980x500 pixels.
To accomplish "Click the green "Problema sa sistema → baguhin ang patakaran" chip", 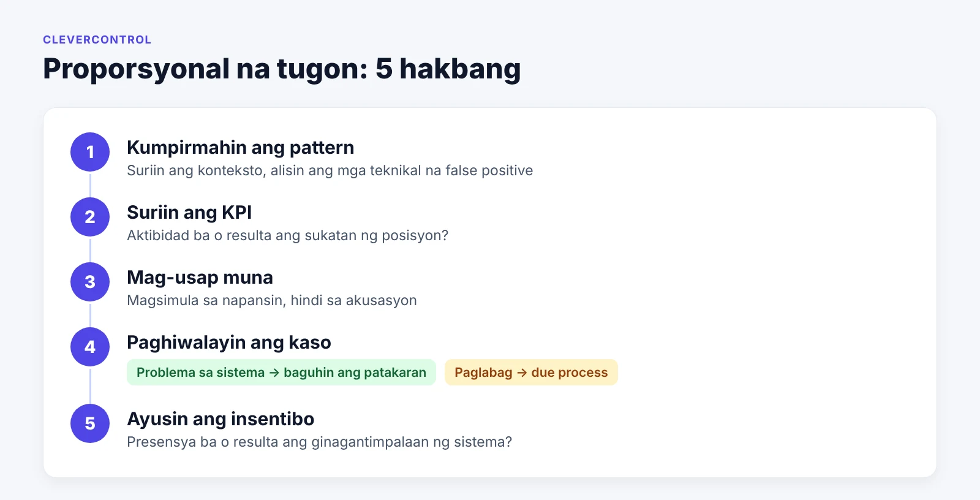I will 281,373.
